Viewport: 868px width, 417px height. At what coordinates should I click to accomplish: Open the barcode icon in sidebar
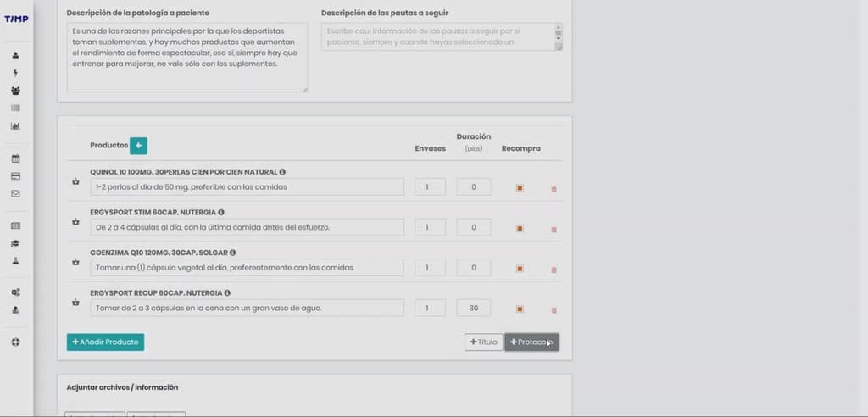tap(15, 108)
